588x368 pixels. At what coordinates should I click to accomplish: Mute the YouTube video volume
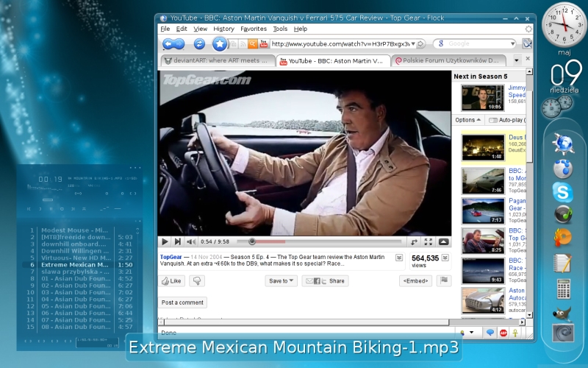pos(191,241)
